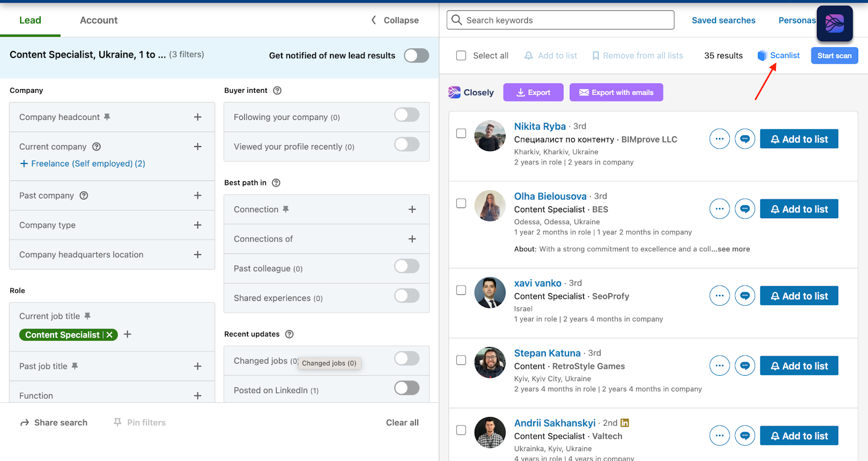Switch to the Lead tab

tap(30, 20)
